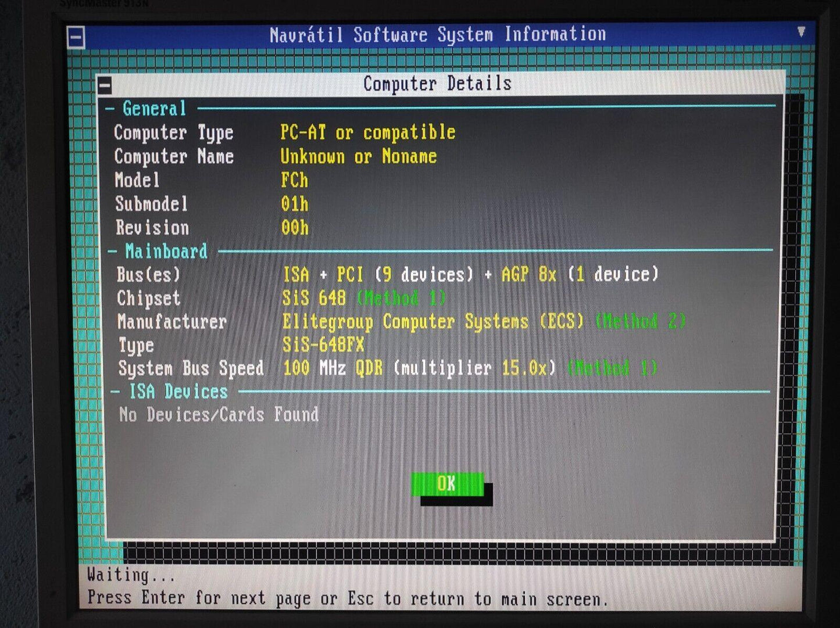Click the System Bus Speed label
The image size is (840, 628).
(191, 368)
